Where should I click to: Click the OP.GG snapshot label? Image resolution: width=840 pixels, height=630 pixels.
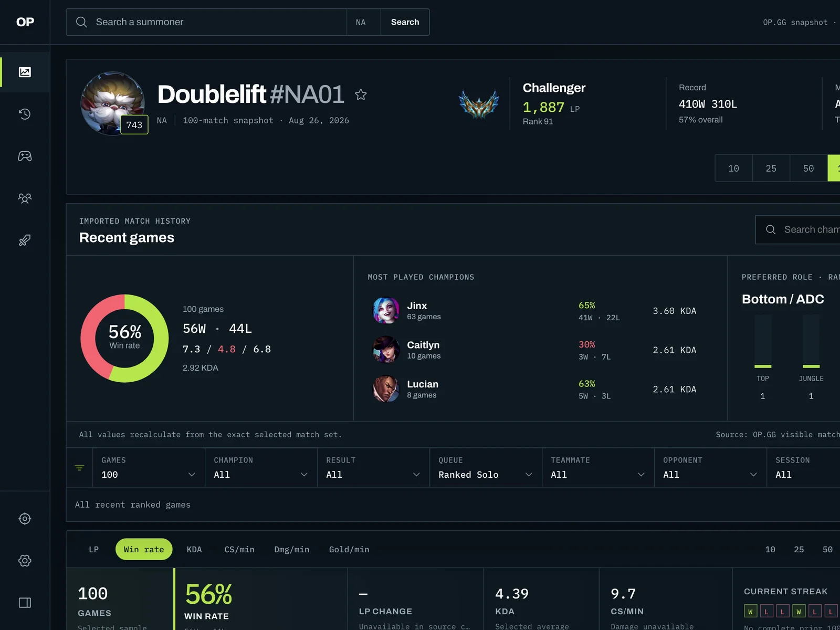(795, 22)
